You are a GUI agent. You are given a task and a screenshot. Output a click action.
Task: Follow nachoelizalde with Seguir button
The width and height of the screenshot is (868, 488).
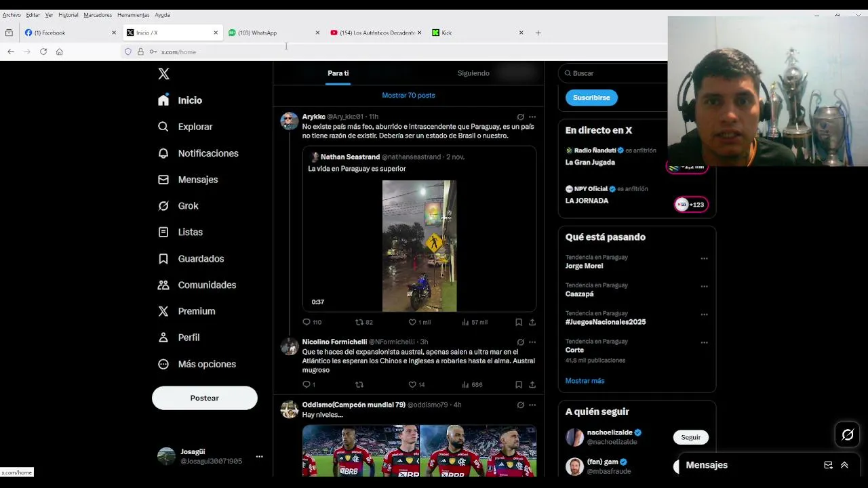(x=690, y=437)
